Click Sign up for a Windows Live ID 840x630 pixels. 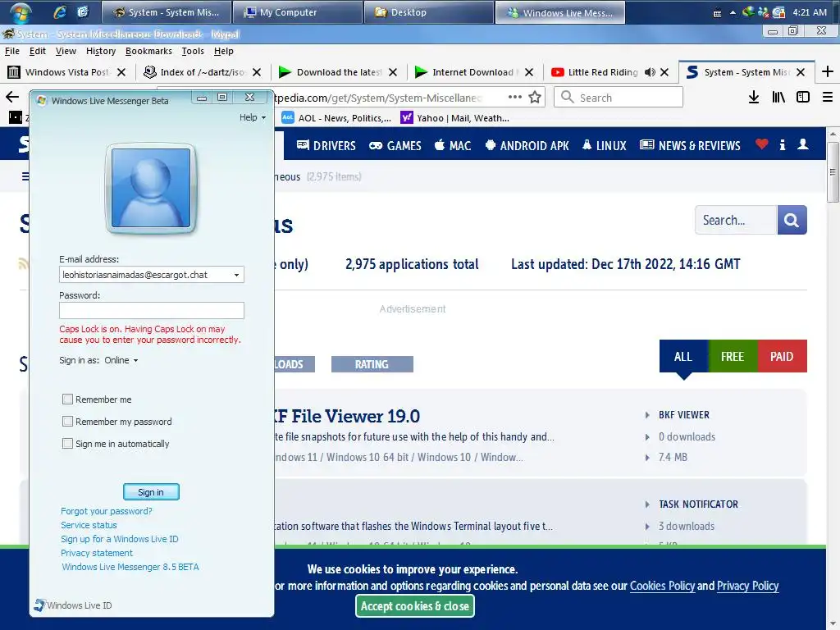(x=120, y=539)
